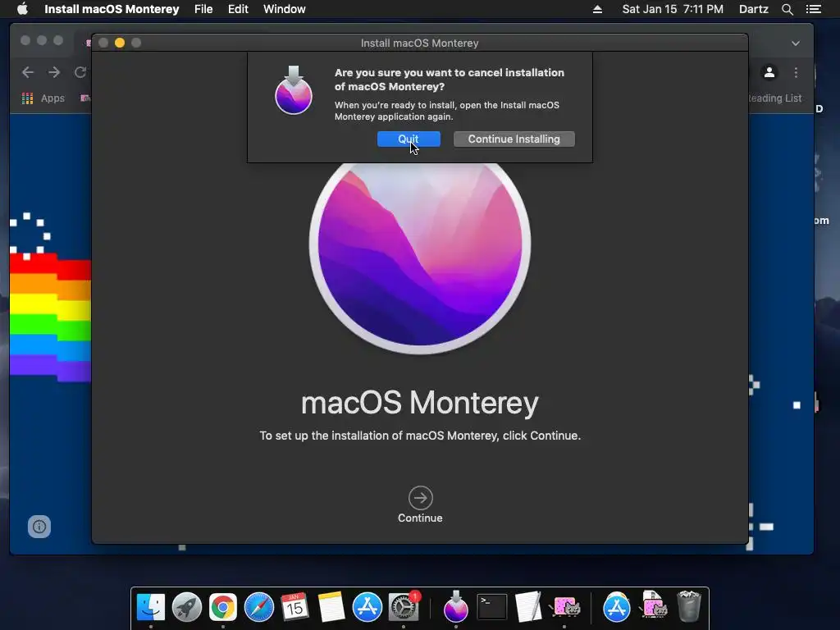Click the Nyan Cat document beside Trash
The width and height of the screenshot is (840, 630).
click(x=653, y=606)
